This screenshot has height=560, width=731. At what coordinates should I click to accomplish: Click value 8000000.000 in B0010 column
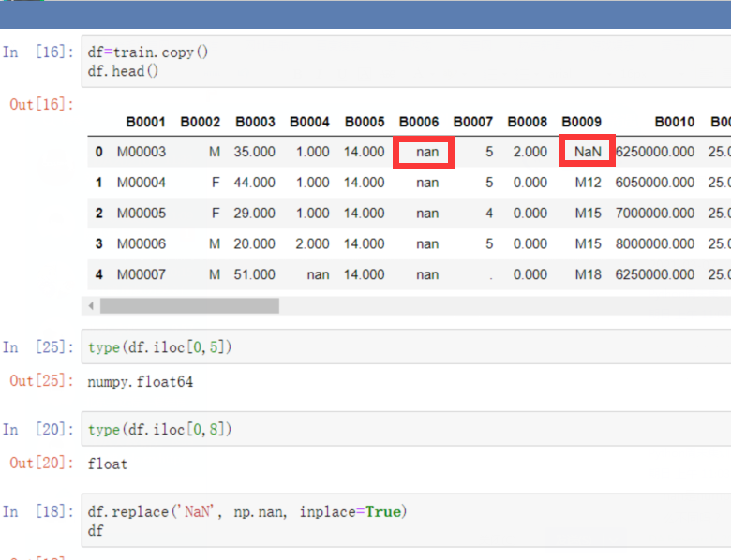[x=655, y=244]
